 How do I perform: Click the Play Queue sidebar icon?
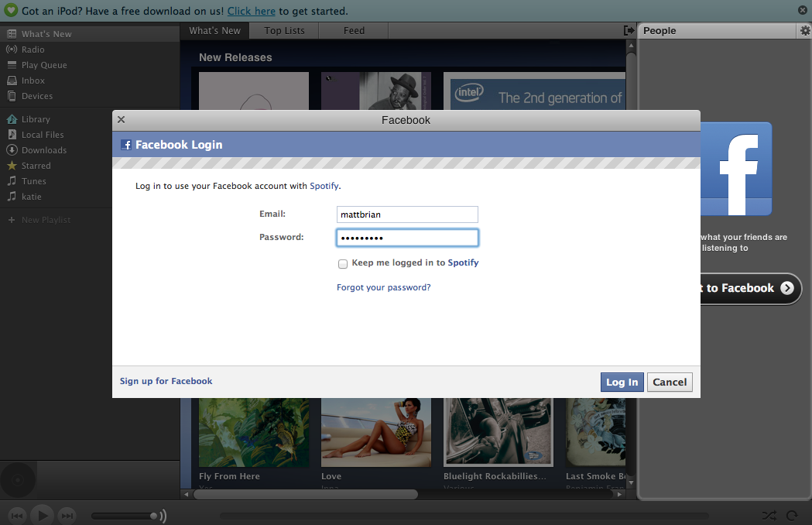click(x=12, y=65)
